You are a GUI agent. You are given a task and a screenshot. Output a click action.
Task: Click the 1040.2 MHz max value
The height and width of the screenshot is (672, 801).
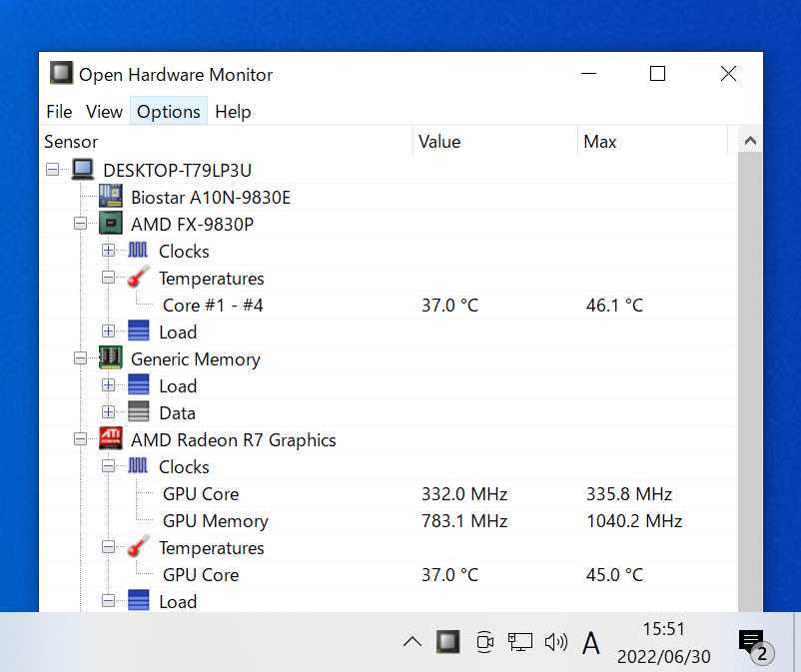[x=634, y=521]
